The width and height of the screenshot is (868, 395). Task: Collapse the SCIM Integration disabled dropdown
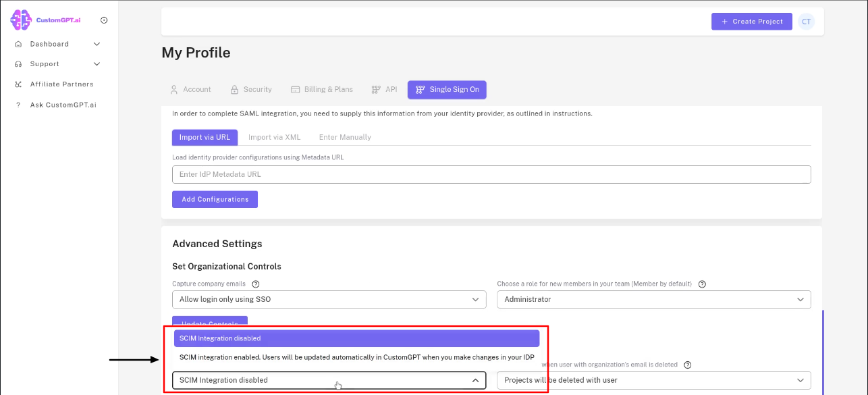pos(474,380)
